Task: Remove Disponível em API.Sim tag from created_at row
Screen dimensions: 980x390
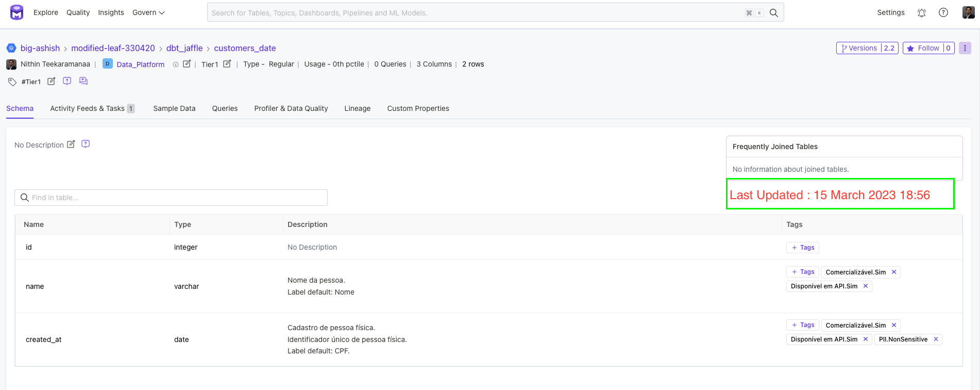Action: tap(866, 339)
